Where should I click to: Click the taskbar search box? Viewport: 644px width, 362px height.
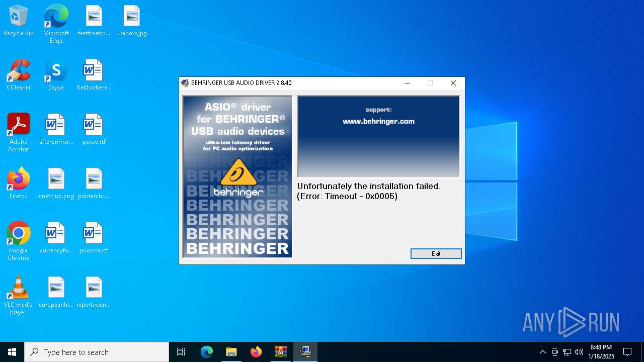pyautogui.click(x=97, y=352)
